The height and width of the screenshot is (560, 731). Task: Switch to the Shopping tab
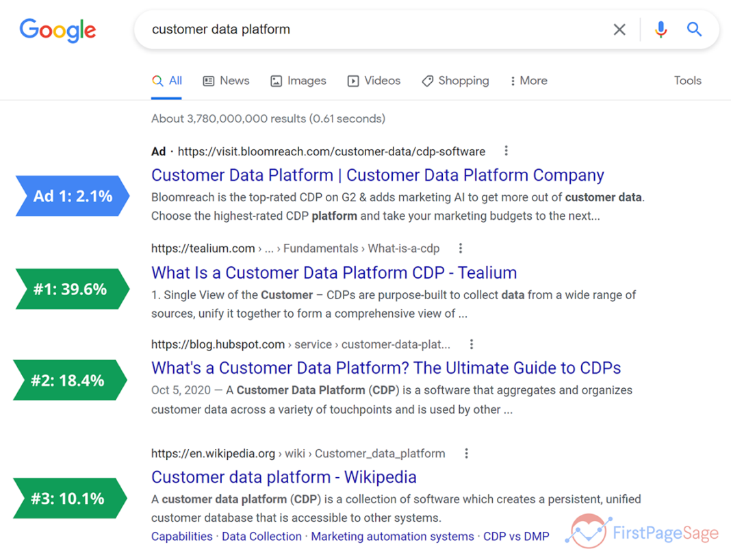point(455,81)
